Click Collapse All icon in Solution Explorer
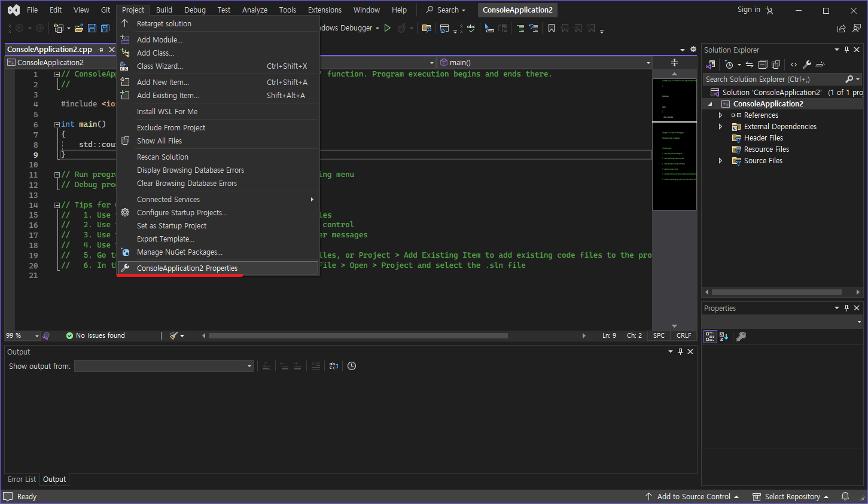868x504 pixels. point(763,65)
